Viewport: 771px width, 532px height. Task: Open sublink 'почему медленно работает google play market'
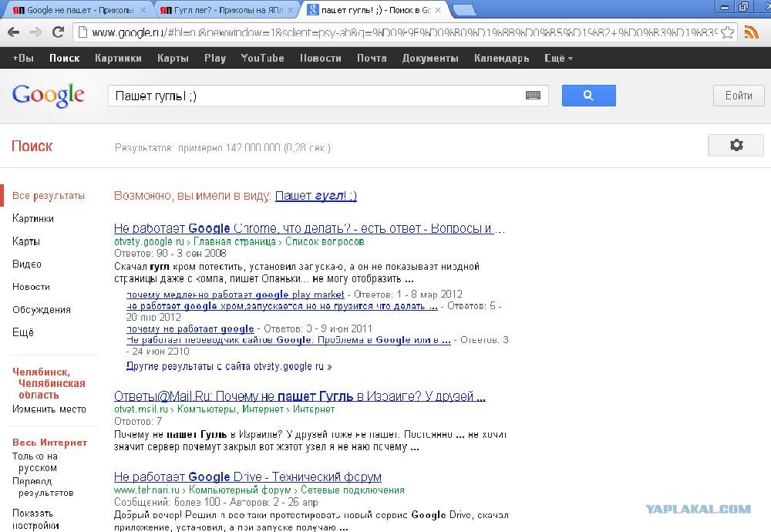235,294
